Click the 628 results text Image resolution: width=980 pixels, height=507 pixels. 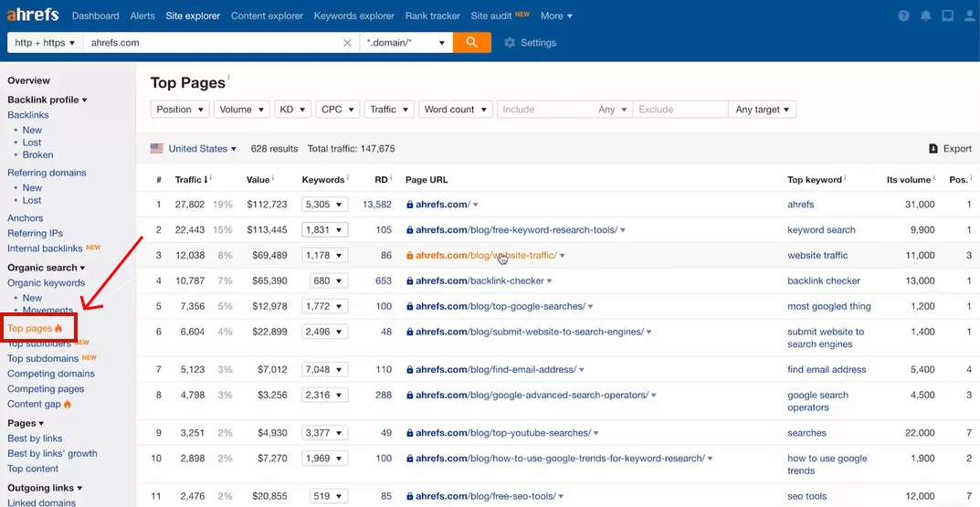(274, 149)
